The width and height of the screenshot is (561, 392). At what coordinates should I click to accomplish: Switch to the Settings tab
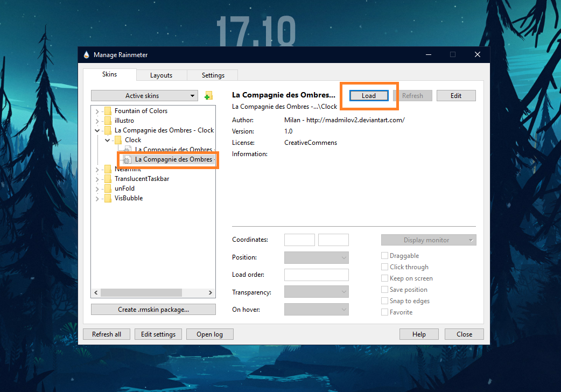[213, 75]
